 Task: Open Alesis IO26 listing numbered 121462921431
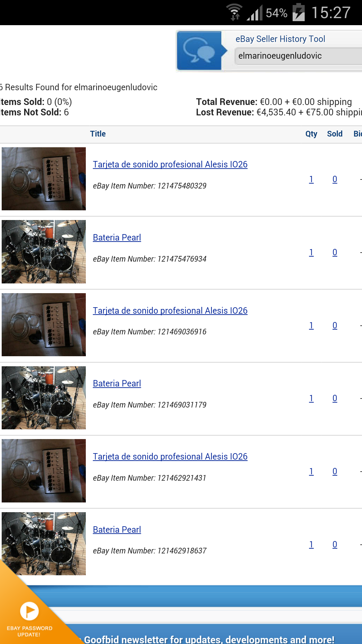click(170, 457)
